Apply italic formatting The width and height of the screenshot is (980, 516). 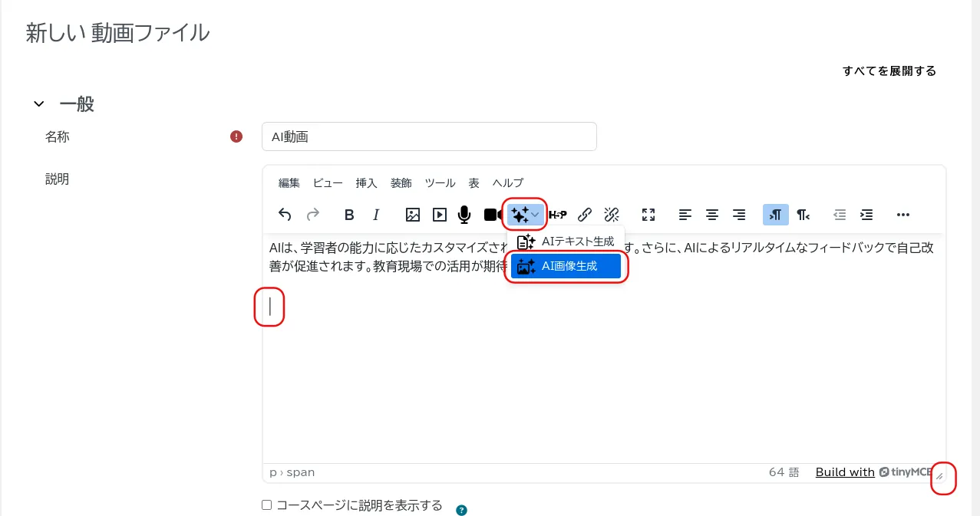[376, 215]
